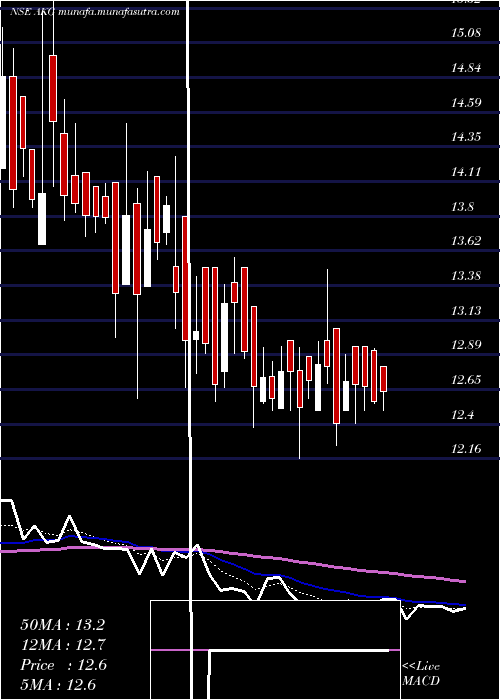Click the 13.13 price axis label
Screen dimensions: 500x700
tap(466, 310)
